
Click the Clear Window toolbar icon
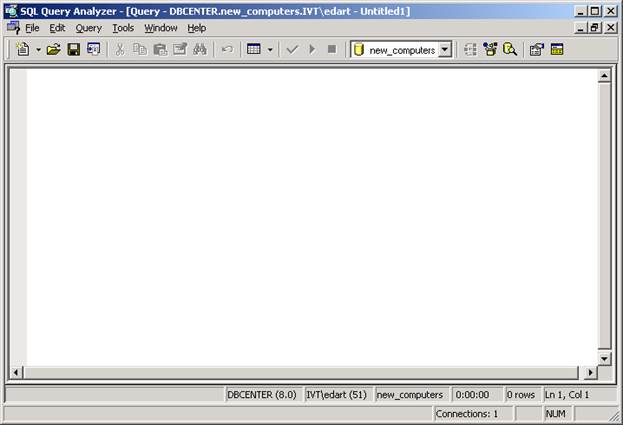pos(180,49)
